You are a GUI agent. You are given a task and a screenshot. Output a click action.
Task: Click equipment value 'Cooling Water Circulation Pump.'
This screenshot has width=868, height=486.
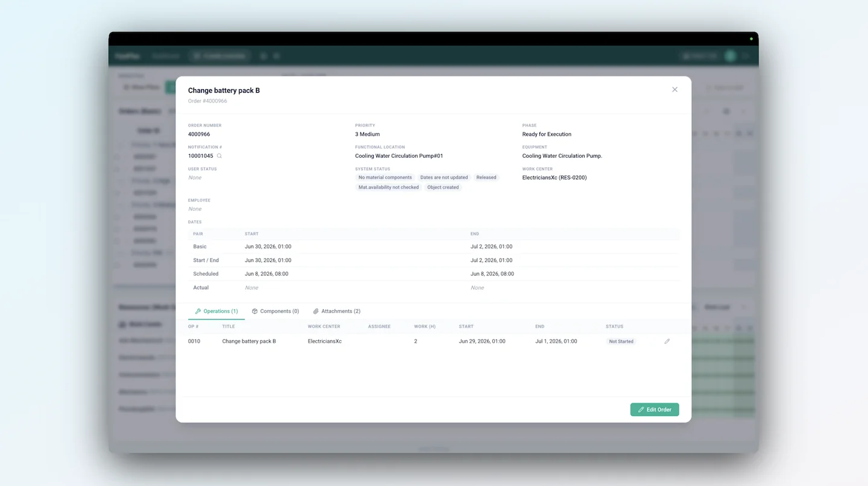(x=562, y=156)
